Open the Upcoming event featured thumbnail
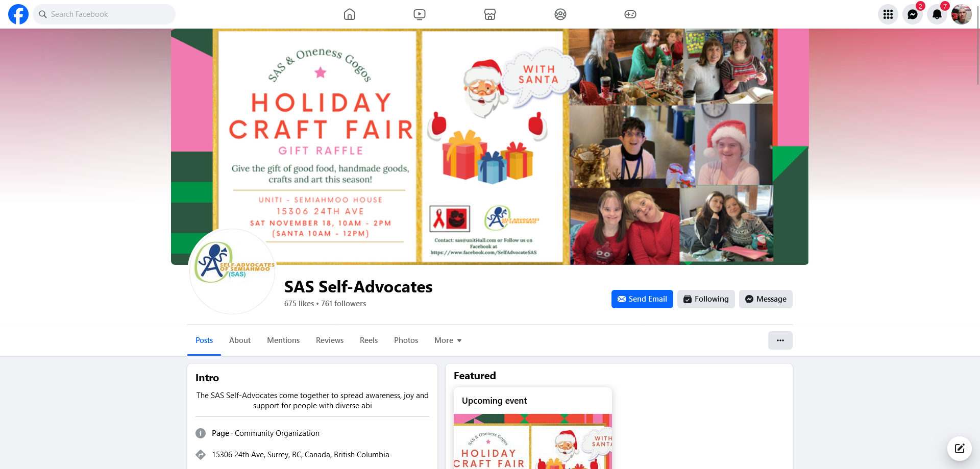The image size is (980, 469). 533,441
